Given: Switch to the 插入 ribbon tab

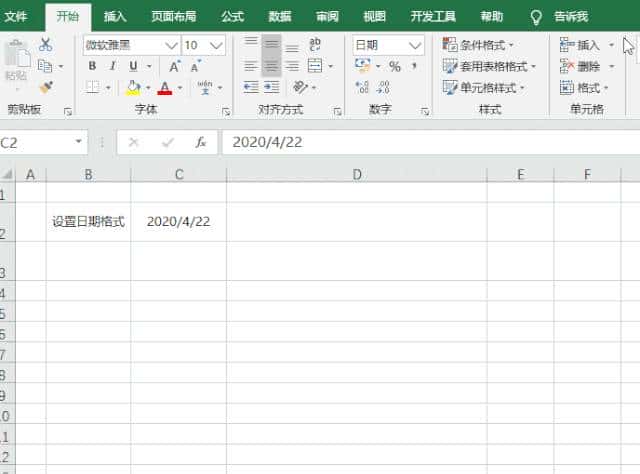Looking at the screenshot, I should pyautogui.click(x=115, y=16).
